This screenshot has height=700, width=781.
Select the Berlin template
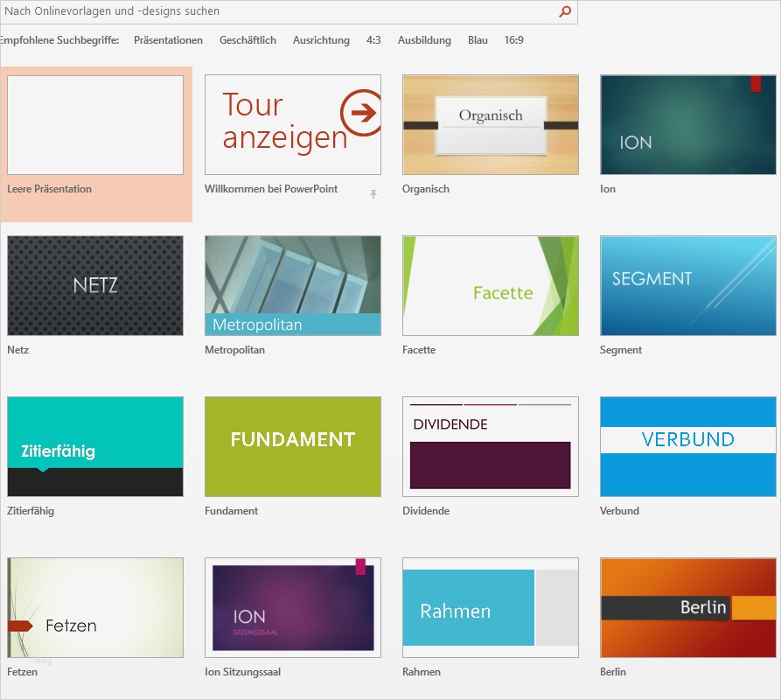pyautogui.click(x=687, y=607)
